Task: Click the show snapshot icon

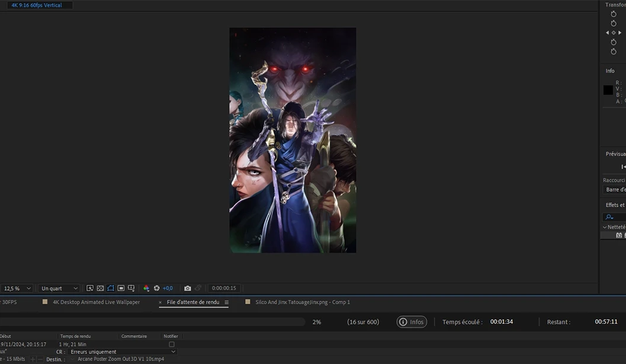Action: [x=198, y=288]
